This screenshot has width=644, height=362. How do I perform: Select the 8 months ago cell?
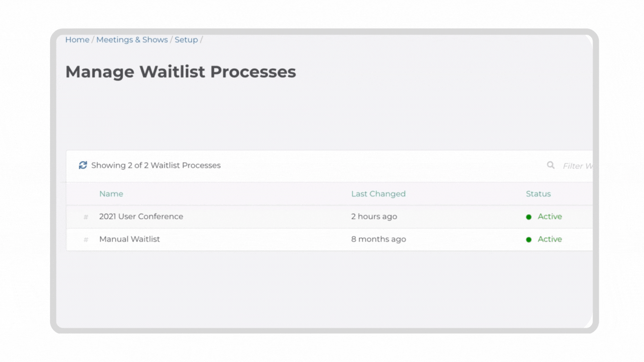378,239
